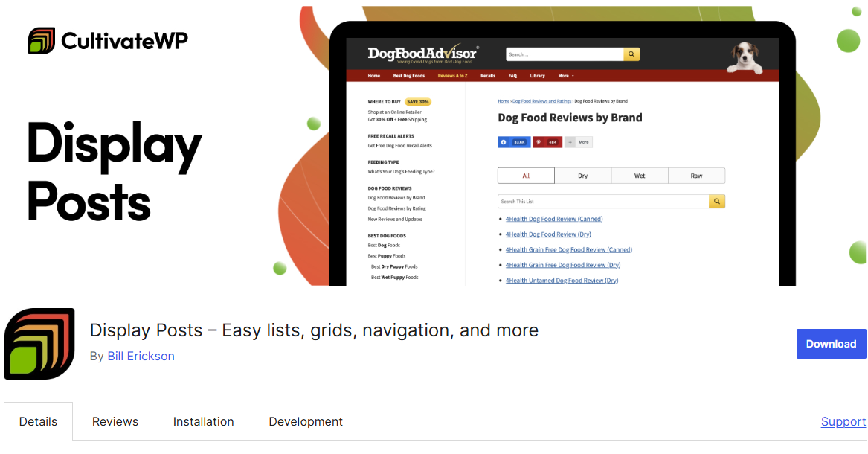This screenshot has width=868, height=454.
Task: Open the Bill Erickson author link
Action: click(x=141, y=356)
